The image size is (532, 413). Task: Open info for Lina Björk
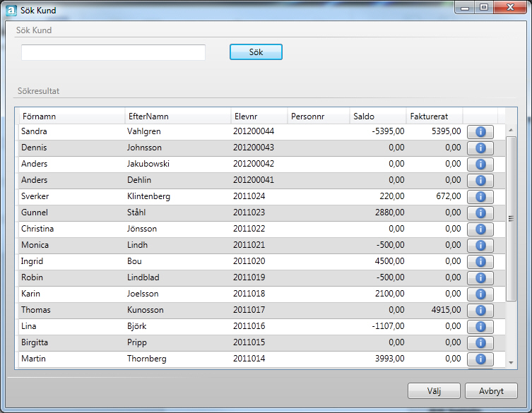(480, 327)
